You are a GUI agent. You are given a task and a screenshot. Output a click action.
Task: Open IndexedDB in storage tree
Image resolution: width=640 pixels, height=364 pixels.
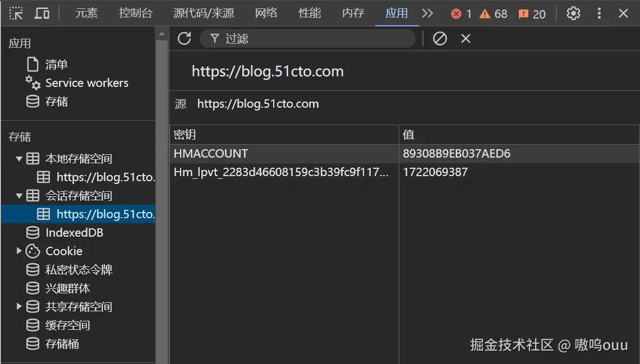[74, 233]
